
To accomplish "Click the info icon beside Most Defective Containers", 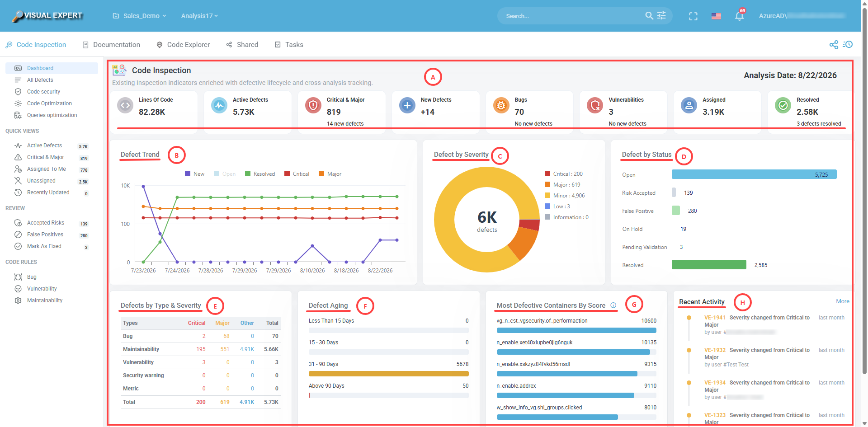I will click(613, 305).
